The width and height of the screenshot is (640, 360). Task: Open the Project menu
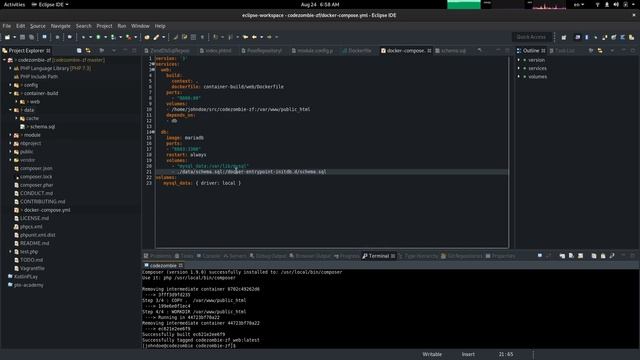pyautogui.click(x=104, y=26)
